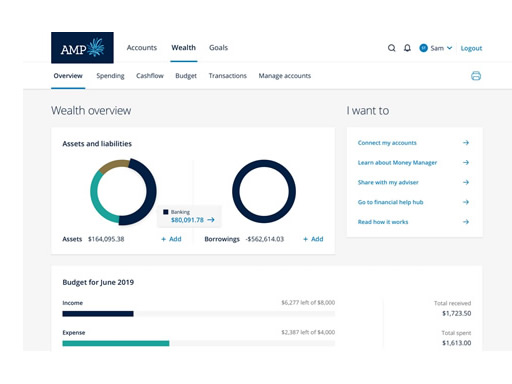512x384 pixels.
Task: Click the printer icon
Action: pyautogui.click(x=476, y=76)
